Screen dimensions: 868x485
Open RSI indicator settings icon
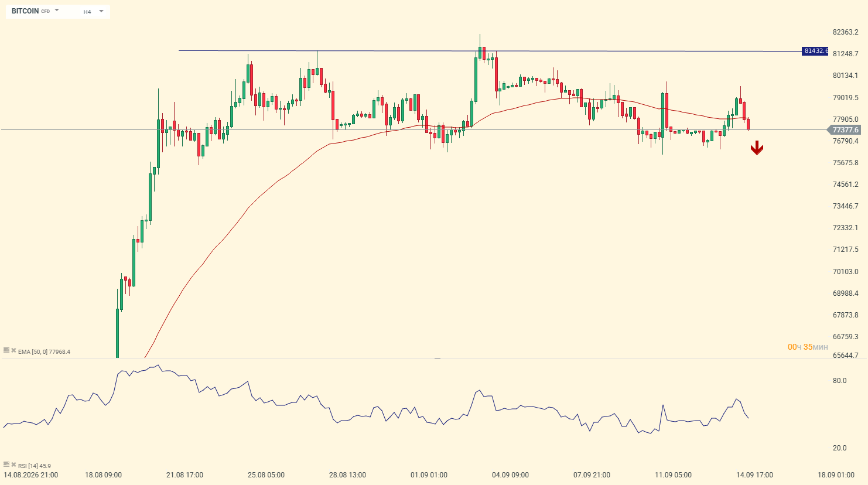6,464
